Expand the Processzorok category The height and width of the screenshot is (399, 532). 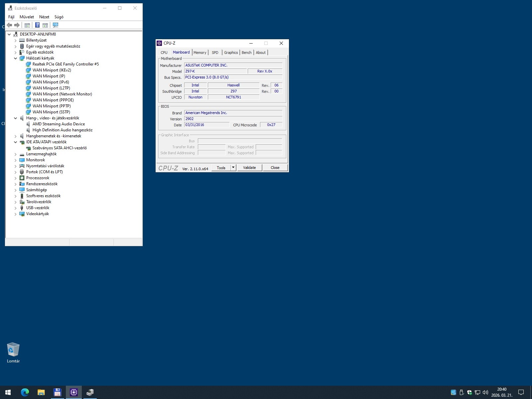pyautogui.click(x=15, y=178)
